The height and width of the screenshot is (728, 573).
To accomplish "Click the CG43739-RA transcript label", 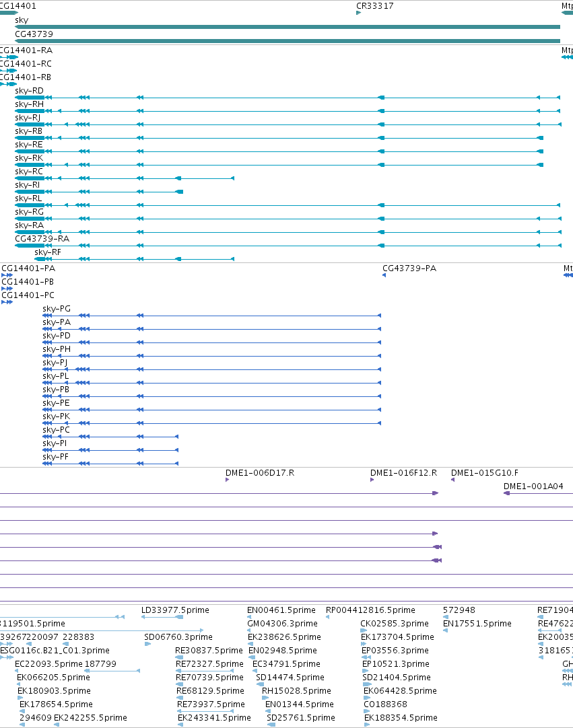I will pyautogui.click(x=42, y=239).
